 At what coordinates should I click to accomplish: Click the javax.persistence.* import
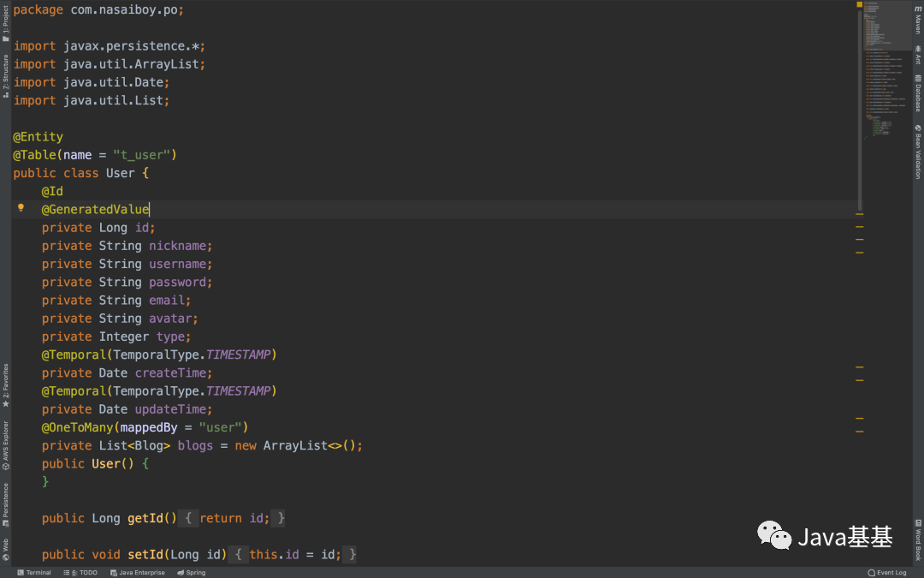coord(131,46)
